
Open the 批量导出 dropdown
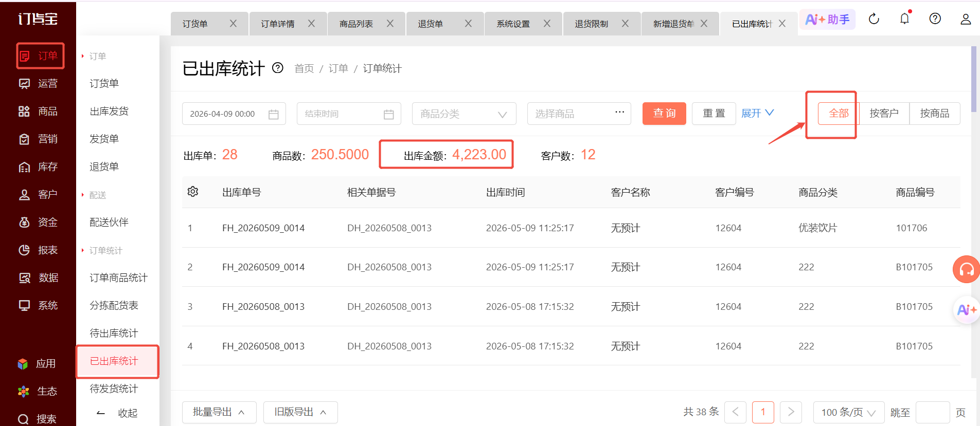click(219, 412)
